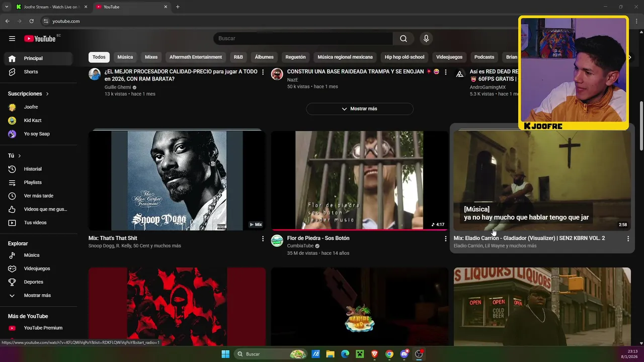Open Chrome from taskbar

[389, 354]
